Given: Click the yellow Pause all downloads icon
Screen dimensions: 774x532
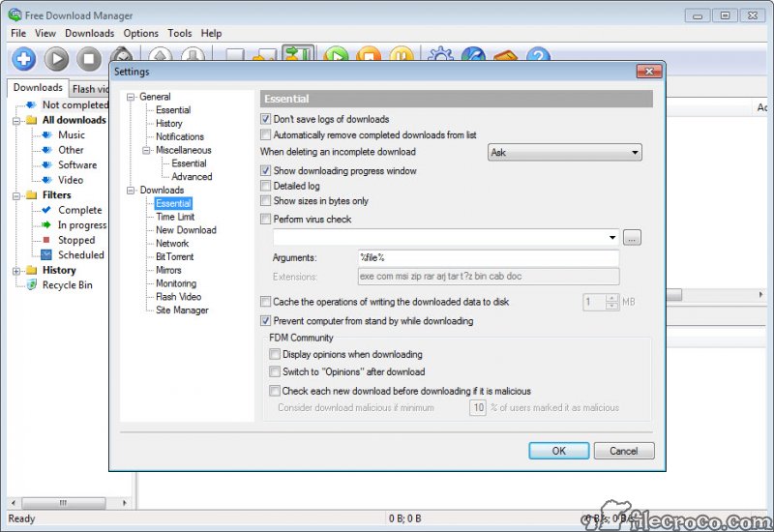Looking at the screenshot, I should [402, 54].
